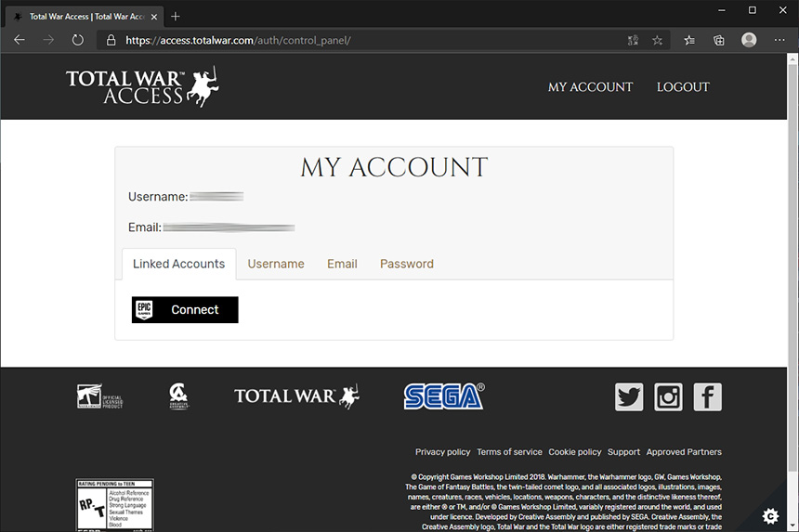Select the Total War Access browser tab
The width and height of the screenshot is (799, 532).
85,17
